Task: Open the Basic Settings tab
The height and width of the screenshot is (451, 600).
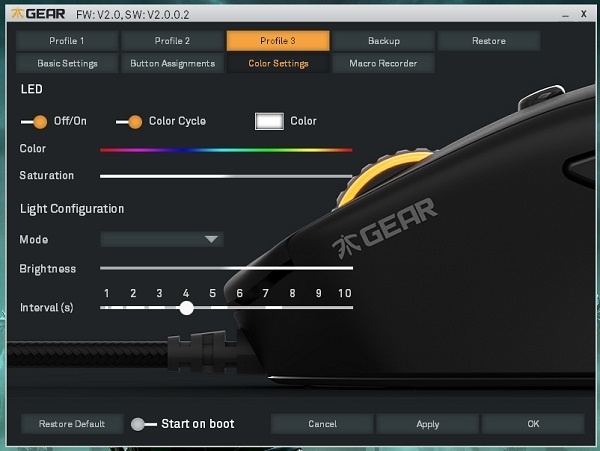Action: point(67,63)
